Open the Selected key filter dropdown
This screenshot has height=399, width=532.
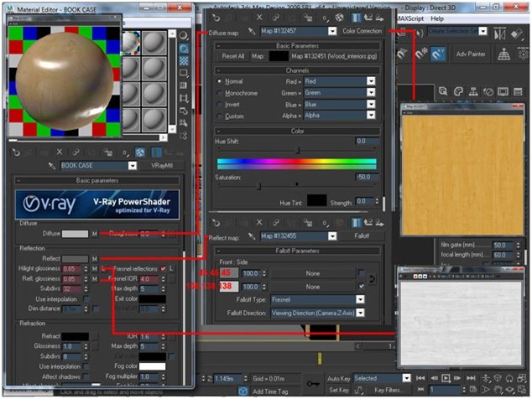pos(406,378)
